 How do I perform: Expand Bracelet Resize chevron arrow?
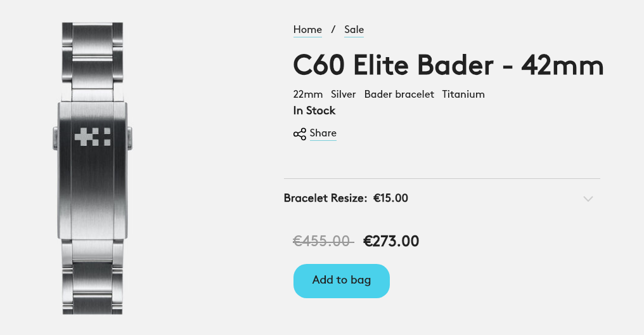click(x=588, y=199)
